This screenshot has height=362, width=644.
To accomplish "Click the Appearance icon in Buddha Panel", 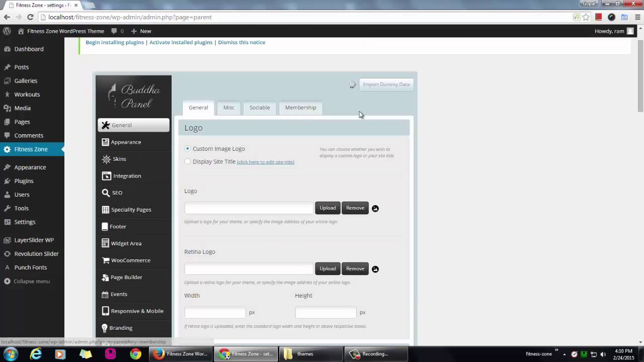I will pos(105,142).
